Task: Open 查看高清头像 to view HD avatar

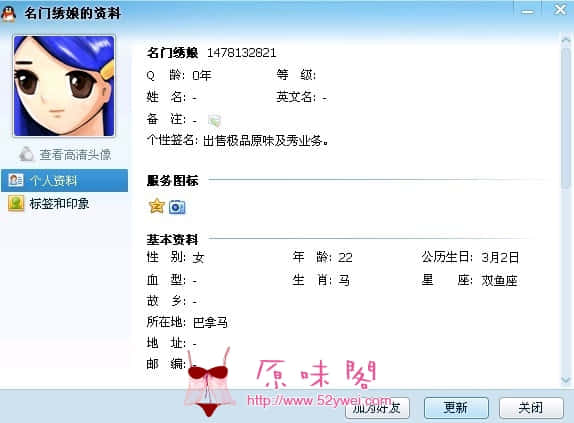Action: click(x=75, y=155)
